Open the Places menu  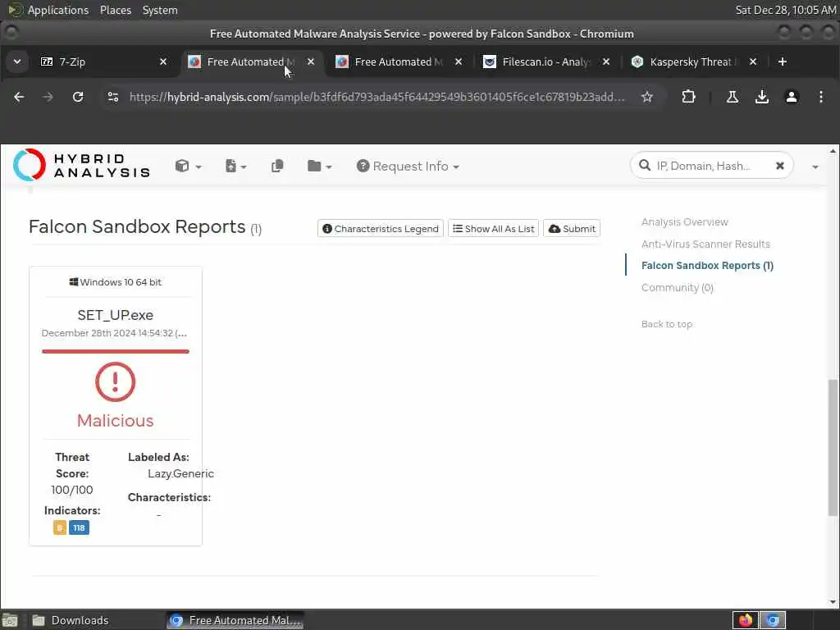click(x=115, y=10)
